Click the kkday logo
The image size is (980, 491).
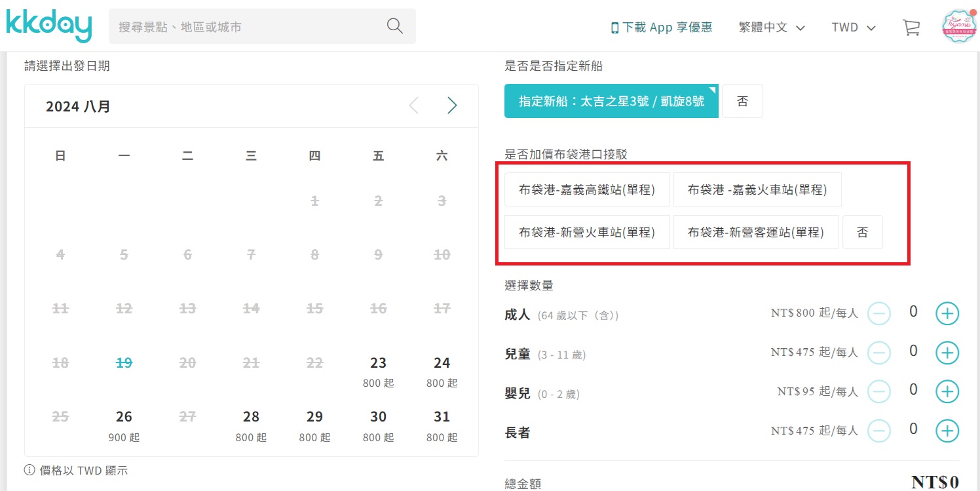(x=48, y=25)
